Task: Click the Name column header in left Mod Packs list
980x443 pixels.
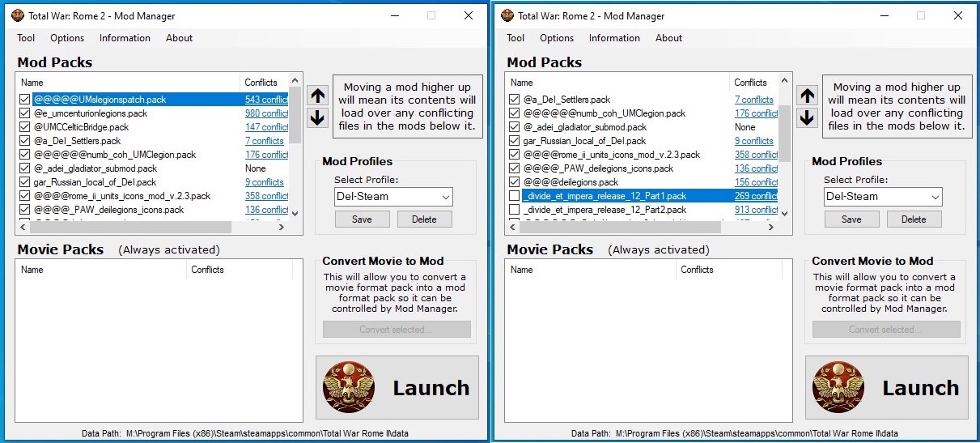Action: [x=32, y=83]
